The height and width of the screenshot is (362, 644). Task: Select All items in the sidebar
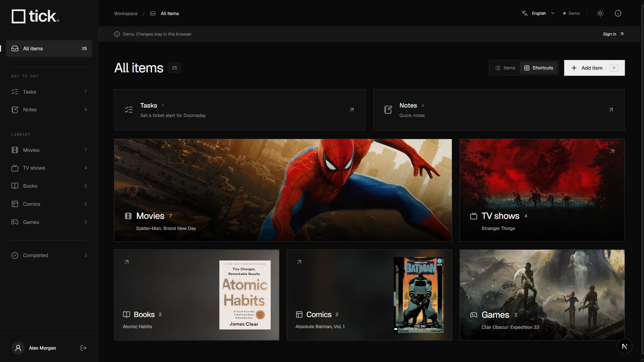[49, 48]
